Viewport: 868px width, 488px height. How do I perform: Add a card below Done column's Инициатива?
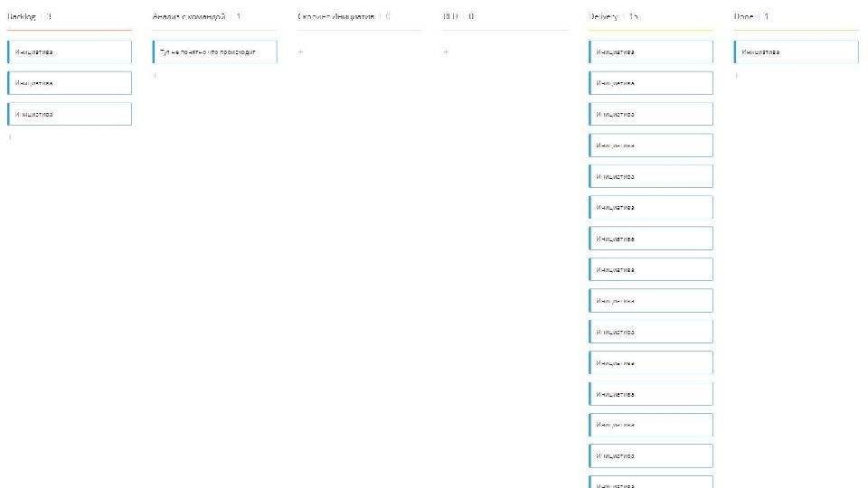(737, 75)
